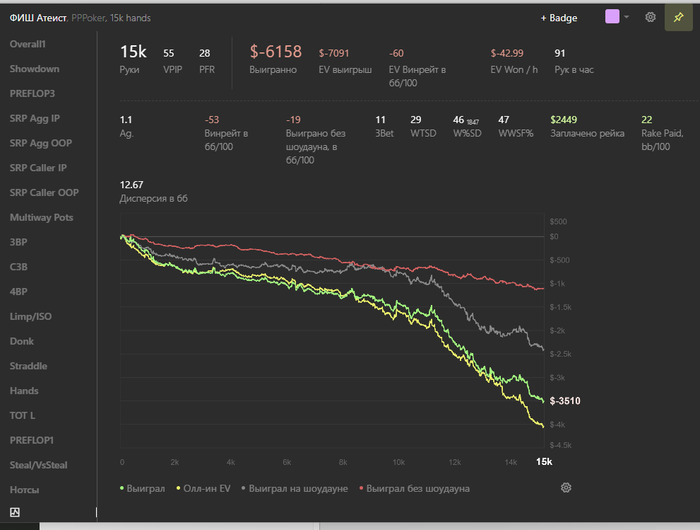Add a badge with + Badge
This screenshot has width=700, height=530.
pos(559,18)
